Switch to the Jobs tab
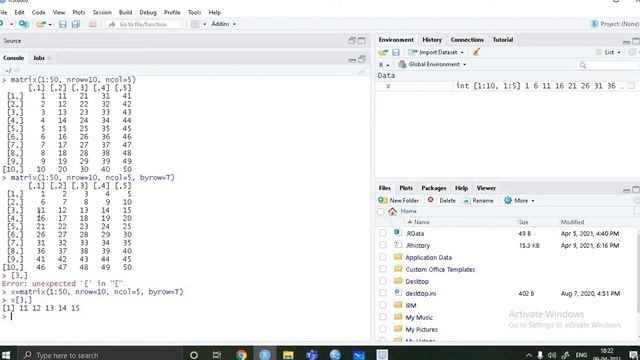The image size is (640, 360). point(39,58)
